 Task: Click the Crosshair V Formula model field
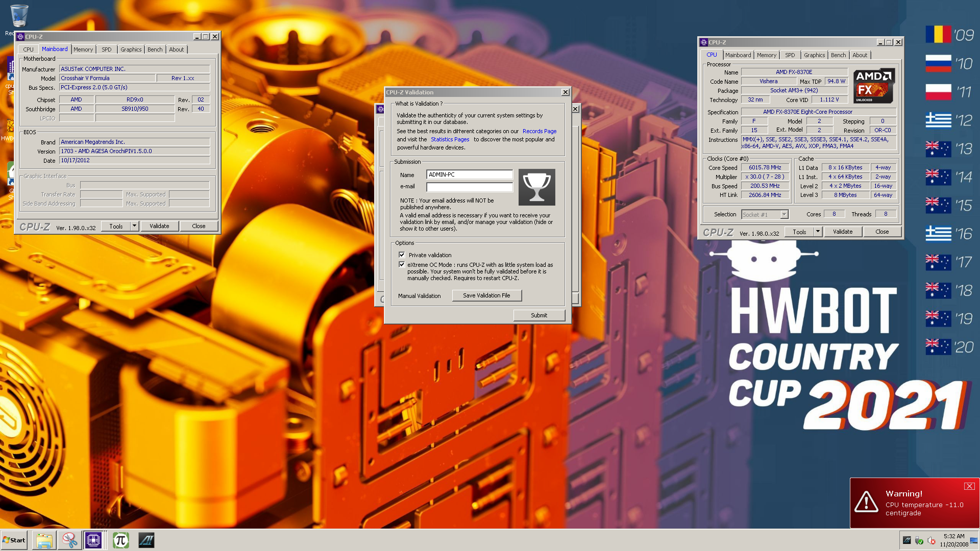coord(107,78)
